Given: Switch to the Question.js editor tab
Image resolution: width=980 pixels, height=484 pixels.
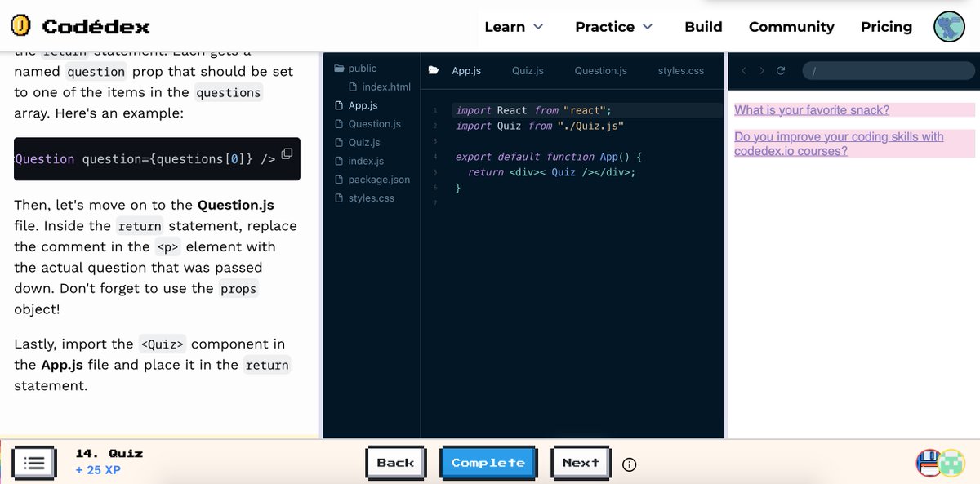Looking at the screenshot, I should pos(600,71).
